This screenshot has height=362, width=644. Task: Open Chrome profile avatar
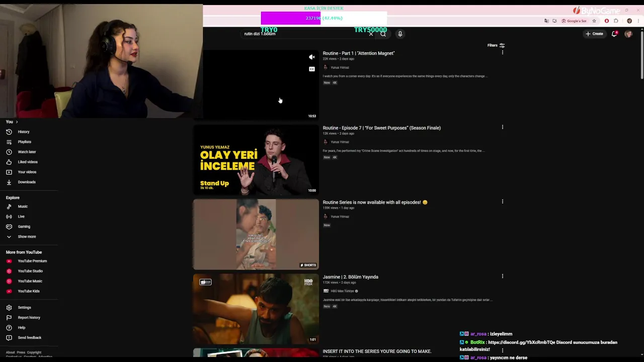point(629,21)
